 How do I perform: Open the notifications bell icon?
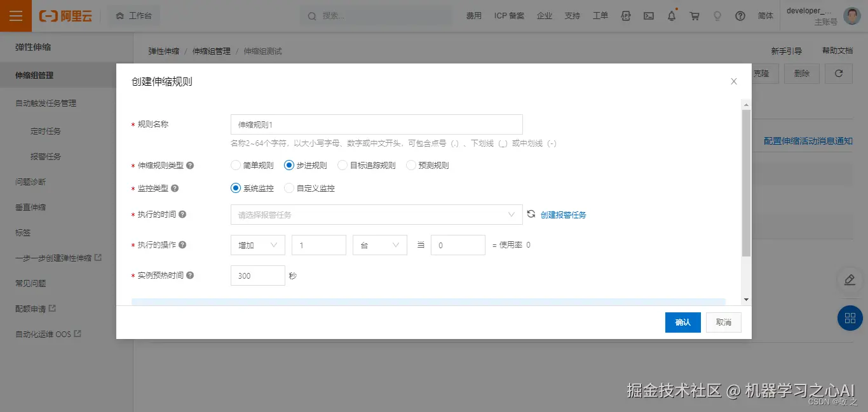point(672,16)
